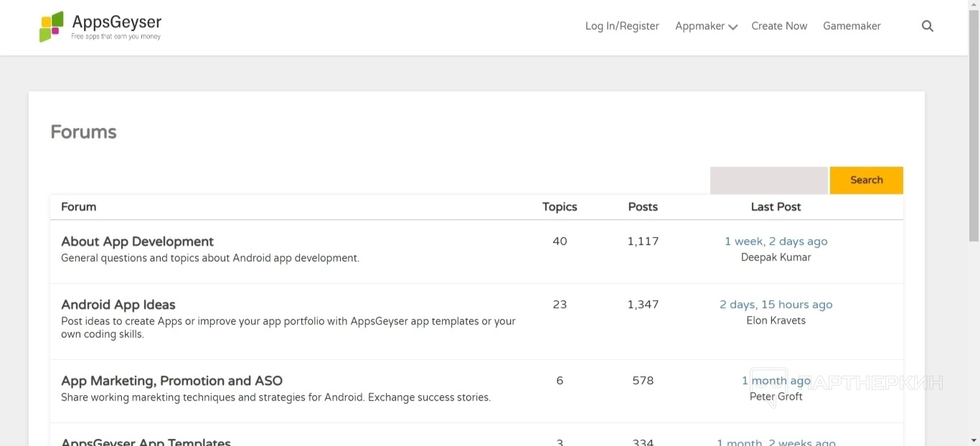Open the AppsGeyser App Templates forum
This screenshot has width=980, height=446.
pyautogui.click(x=146, y=442)
